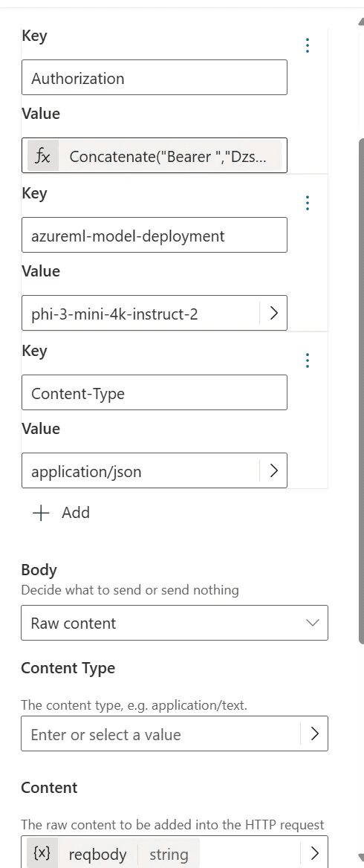Open picker arrow in Content reqbody field

pyautogui.click(x=314, y=853)
